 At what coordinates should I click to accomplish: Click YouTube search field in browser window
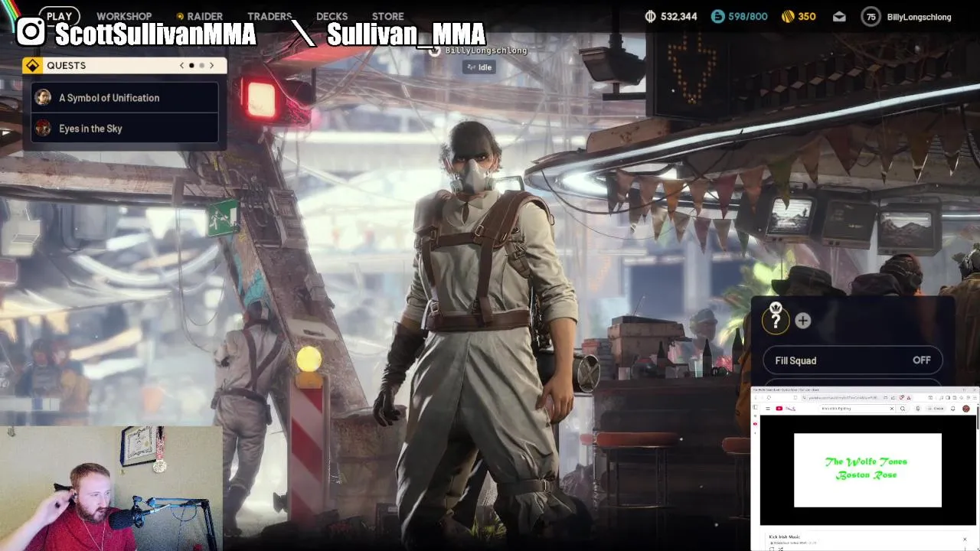[857, 409]
